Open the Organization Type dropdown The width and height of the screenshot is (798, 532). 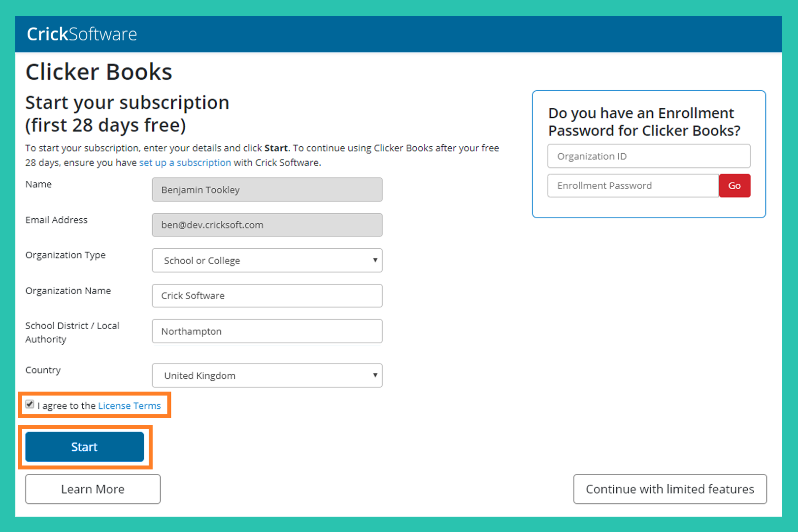pos(267,261)
